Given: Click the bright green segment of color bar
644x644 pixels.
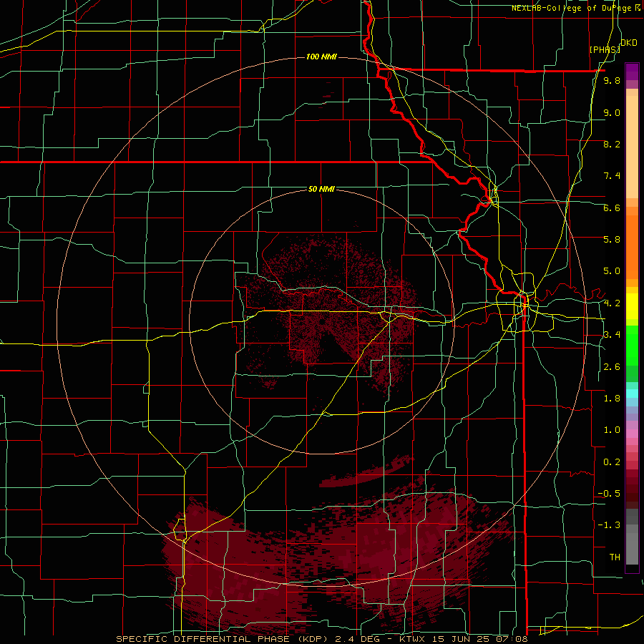Looking at the screenshot, I should click(x=632, y=345).
